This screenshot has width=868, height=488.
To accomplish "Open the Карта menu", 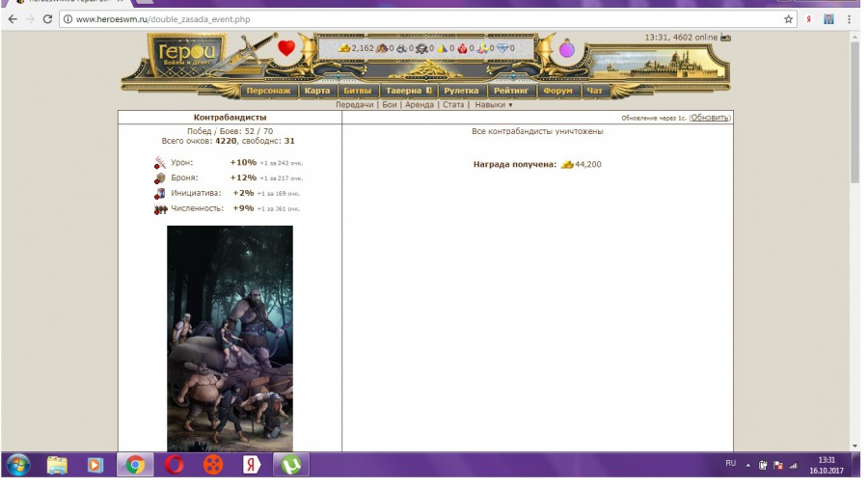I will [317, 91].
